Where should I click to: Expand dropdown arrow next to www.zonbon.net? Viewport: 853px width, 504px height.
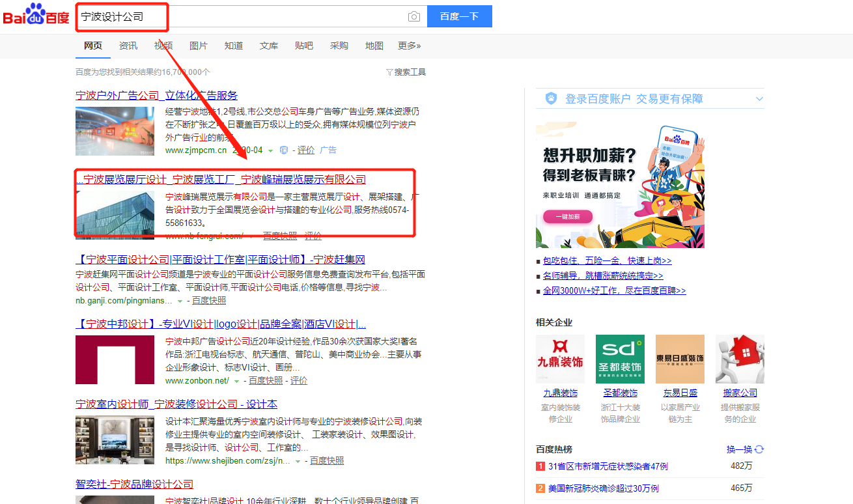coord(237,381)
